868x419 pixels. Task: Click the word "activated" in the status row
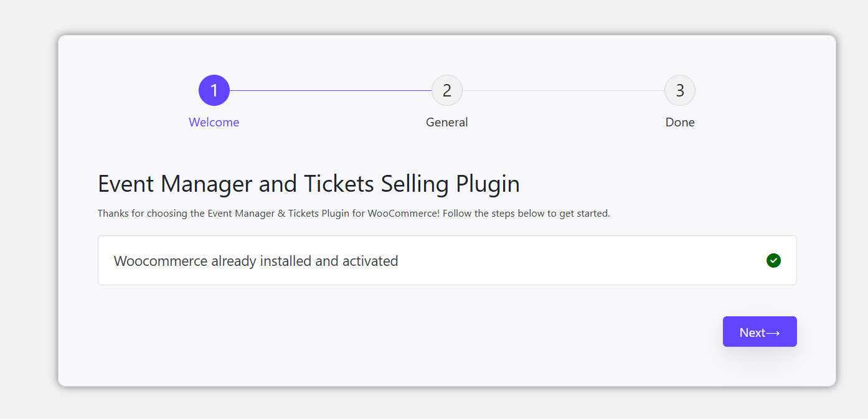(x=370, y=261)
